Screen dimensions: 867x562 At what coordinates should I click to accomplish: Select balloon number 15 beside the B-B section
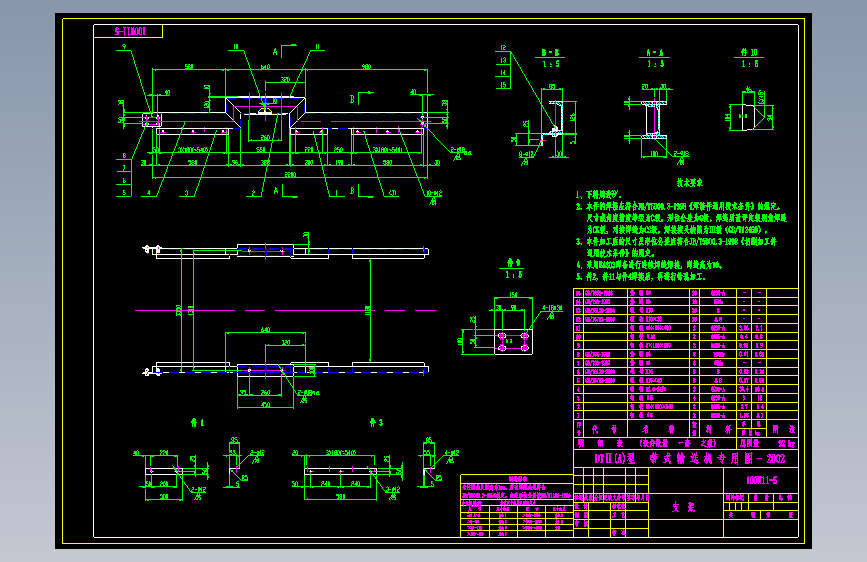[x=503, y=85]
